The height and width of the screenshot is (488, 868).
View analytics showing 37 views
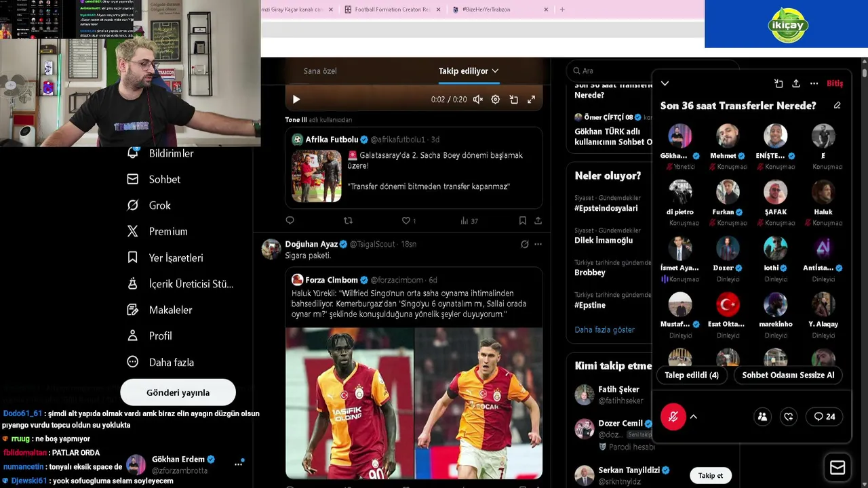pyautogui.click(x=469, y=220)
